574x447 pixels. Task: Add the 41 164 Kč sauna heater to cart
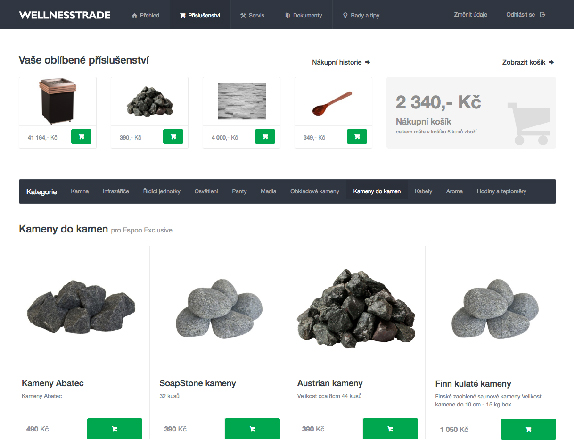pos(81,137)
